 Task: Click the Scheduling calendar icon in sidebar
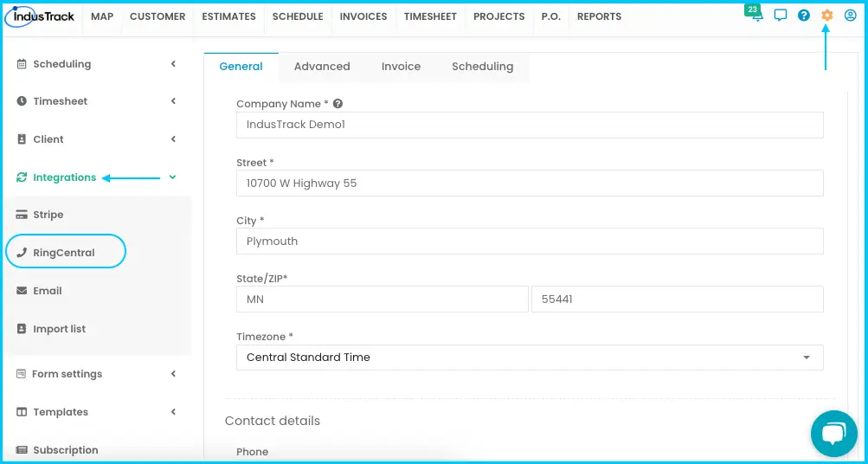[x=22, y=64]
